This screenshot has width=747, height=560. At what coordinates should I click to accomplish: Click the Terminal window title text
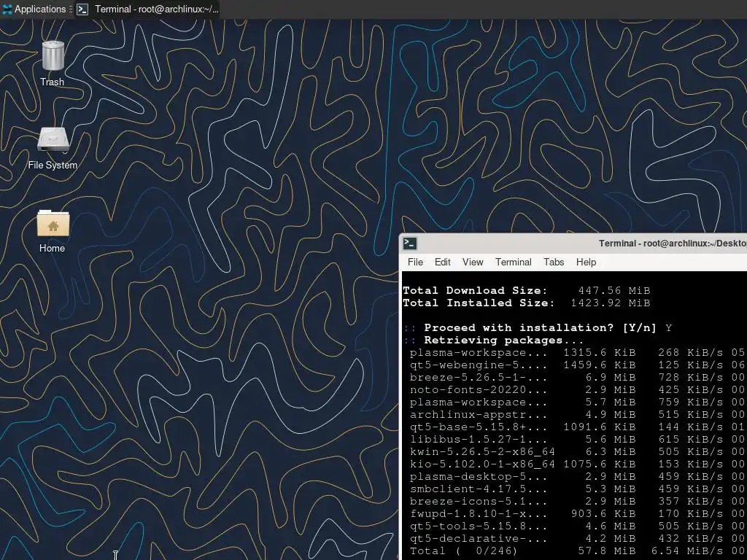(673, 244)
